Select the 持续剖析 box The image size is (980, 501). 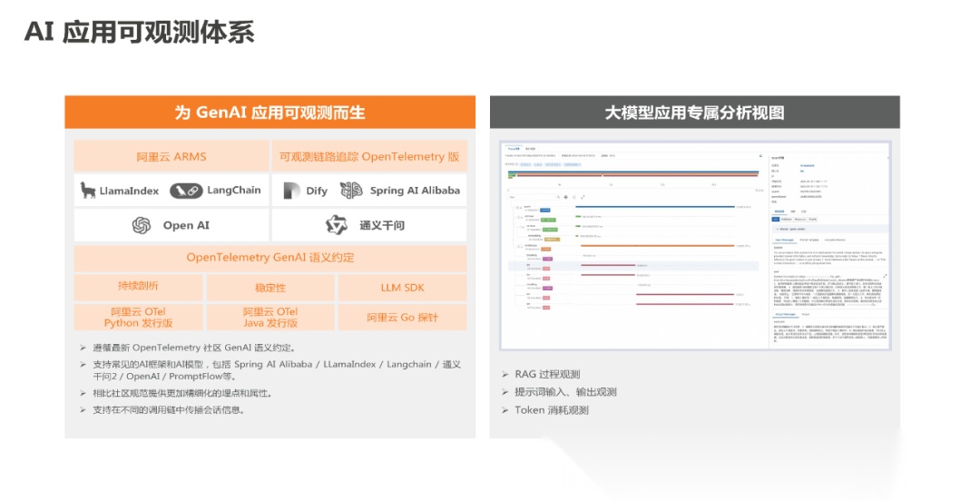click(138, 287)
